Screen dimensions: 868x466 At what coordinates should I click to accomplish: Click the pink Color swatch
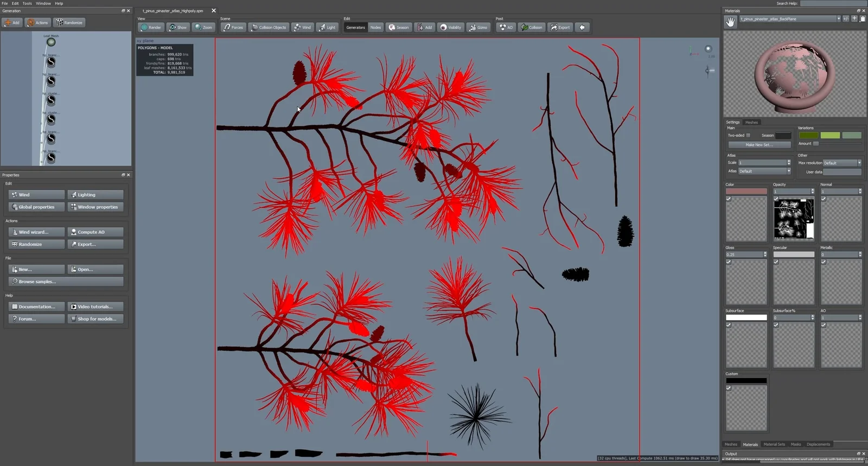point(746,191)
